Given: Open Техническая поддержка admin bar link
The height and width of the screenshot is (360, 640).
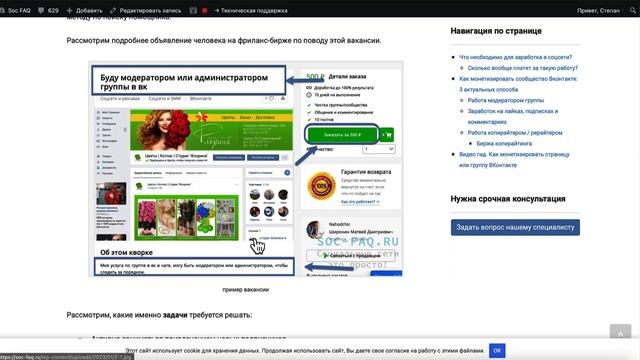Looking at the screenshot, I should coord(251,11).
